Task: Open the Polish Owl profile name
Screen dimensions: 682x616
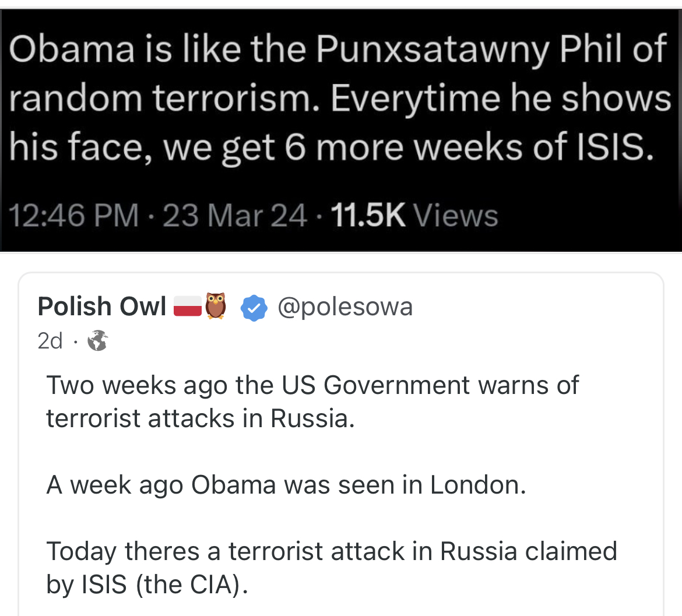Action: pyautogui.click(x=102, y=307)
